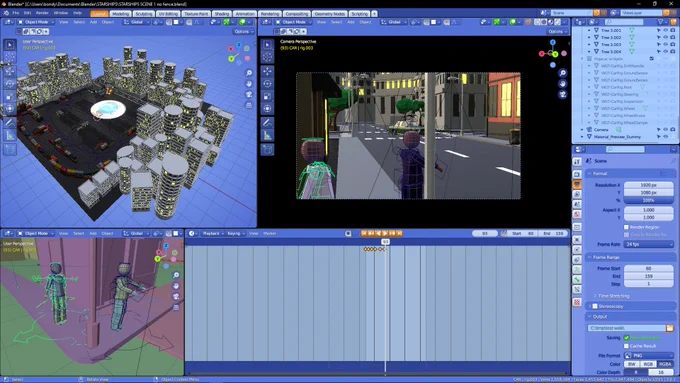The width and height of the screenshot is (680, 383).
Task: Click the output path folder browse icon
Action: (670, 328)
